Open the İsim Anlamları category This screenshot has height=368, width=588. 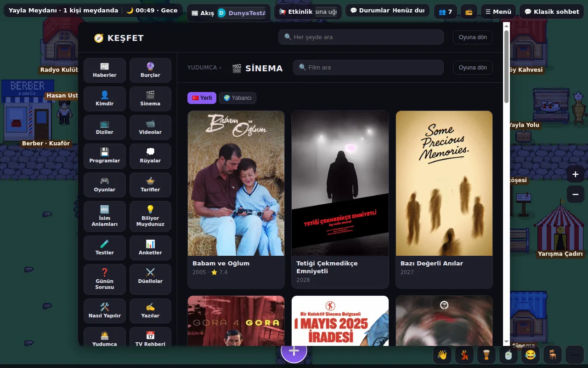(x=105, y=216)
